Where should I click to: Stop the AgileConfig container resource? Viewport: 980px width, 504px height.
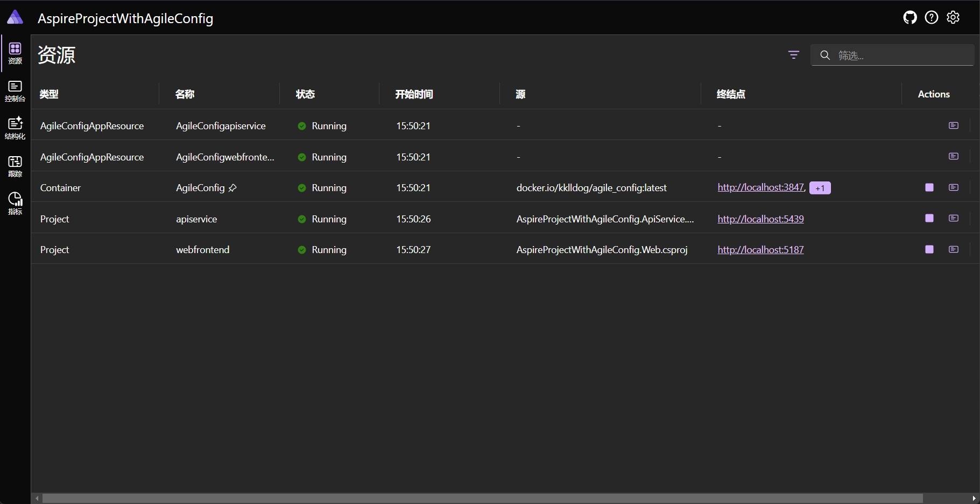click(x=929, y=187)
